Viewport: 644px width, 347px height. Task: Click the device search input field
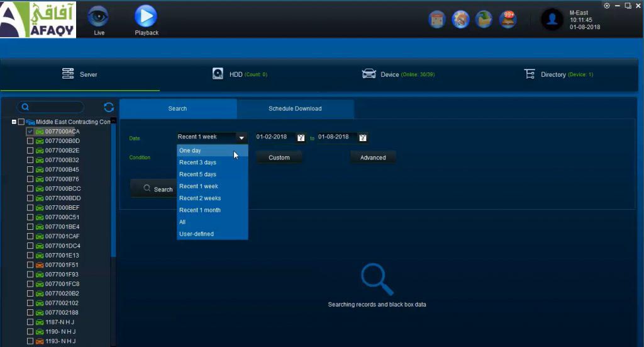coord(50,107)
